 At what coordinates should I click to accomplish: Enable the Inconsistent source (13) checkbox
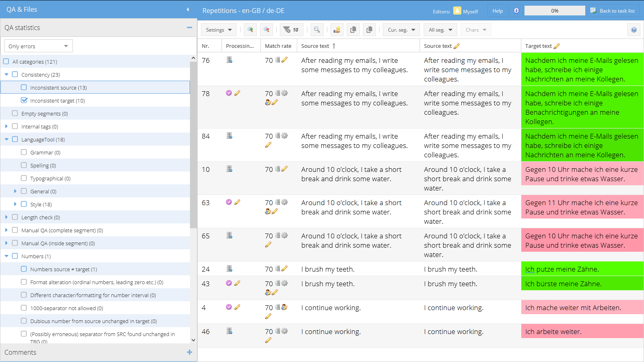(24, 87)
